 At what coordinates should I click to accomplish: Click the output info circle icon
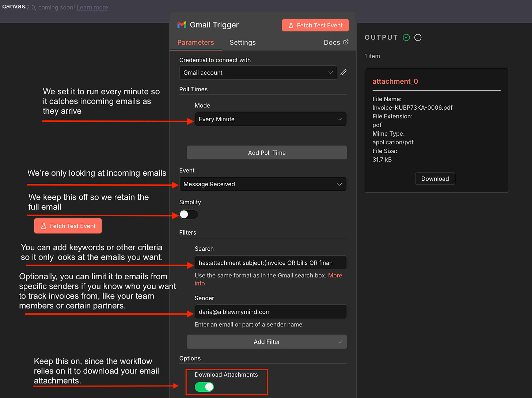[x=418, y=37]
